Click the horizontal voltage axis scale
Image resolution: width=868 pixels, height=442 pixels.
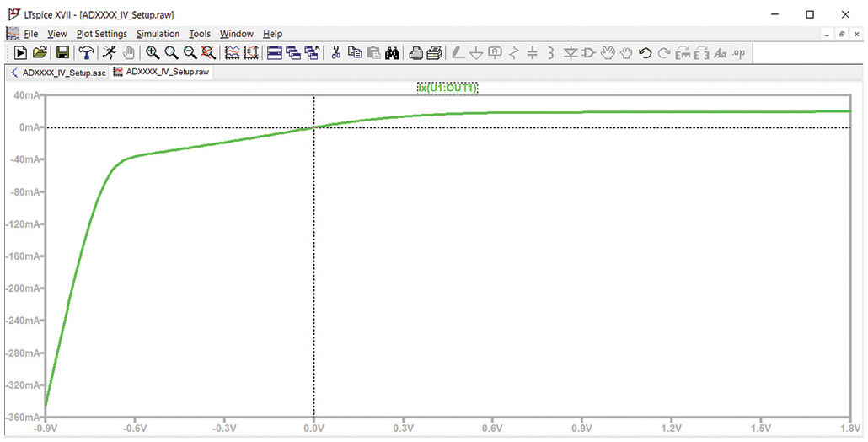[447, 427]
